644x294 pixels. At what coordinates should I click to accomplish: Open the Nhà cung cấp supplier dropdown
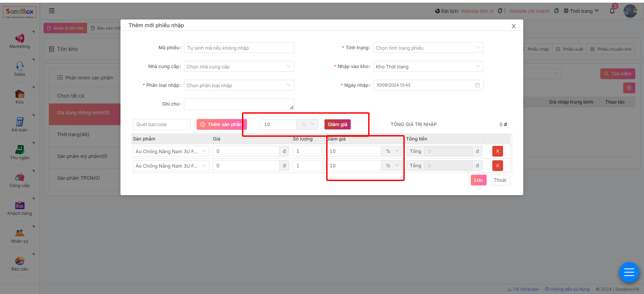(x=239, y=67)
